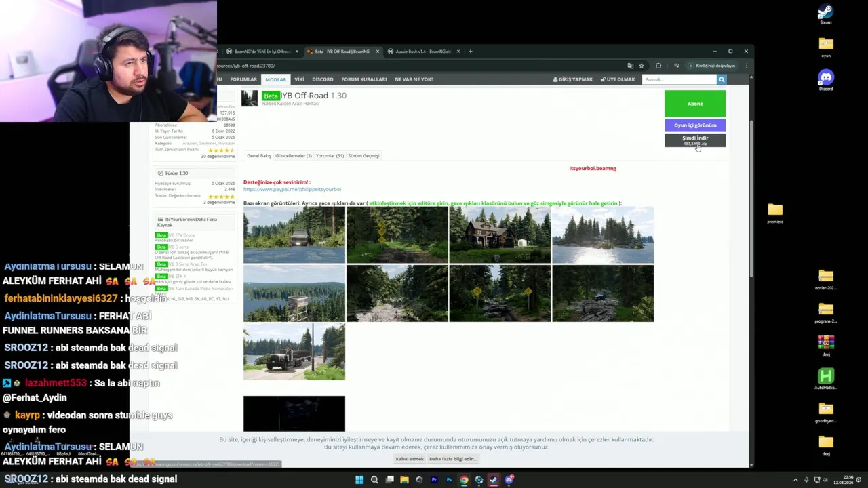Viewport: 868px width, 488px height.
Task: Open the itsyourboi.beamng link
Action: pos(593,168)
